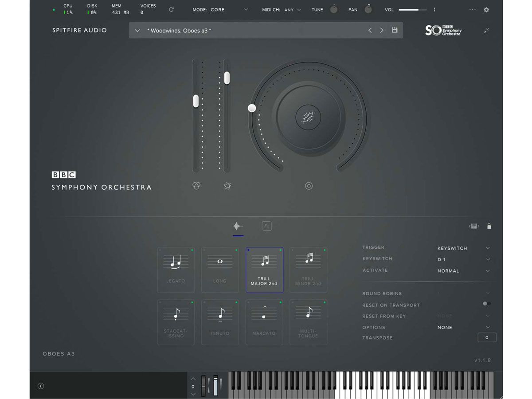Click the Woodwinds: Oboes a3 preset name
This screenshot has height=399, width=532.
coord(179,31)
